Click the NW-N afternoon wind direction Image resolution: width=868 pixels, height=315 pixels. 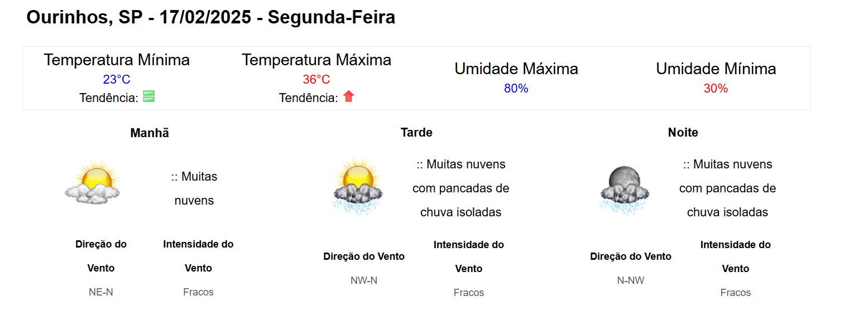point(364,280)
